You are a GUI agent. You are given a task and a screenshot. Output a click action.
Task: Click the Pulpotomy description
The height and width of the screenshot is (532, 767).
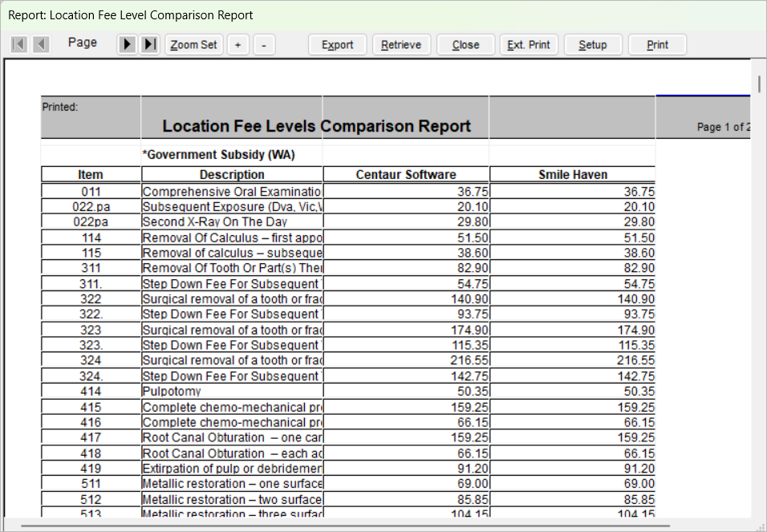tap(172, 391)
